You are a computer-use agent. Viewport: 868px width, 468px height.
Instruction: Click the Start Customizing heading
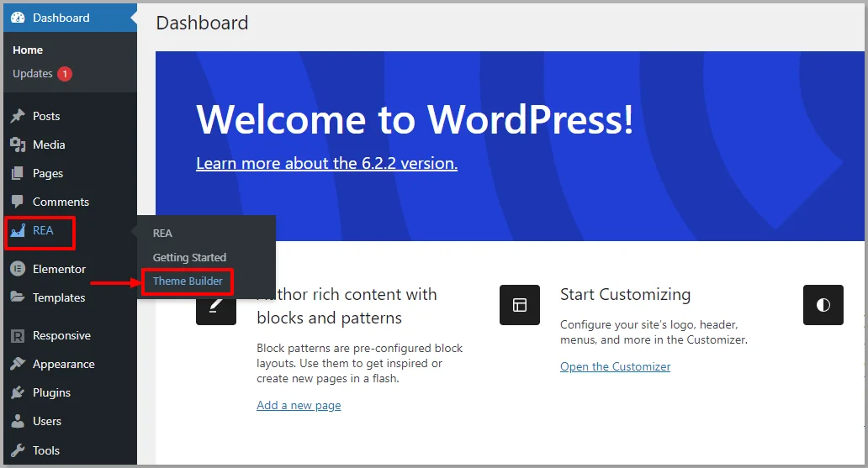point(626,294)
